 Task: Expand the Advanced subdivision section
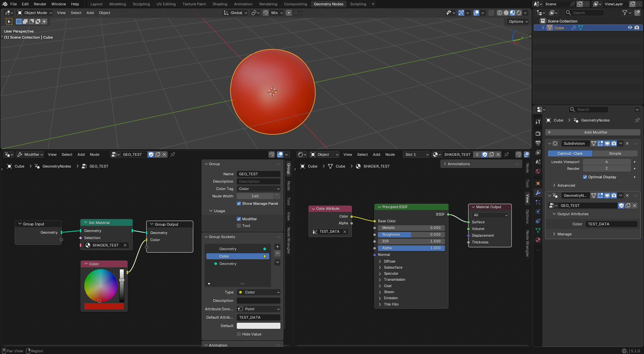click(x=566, y=185)
